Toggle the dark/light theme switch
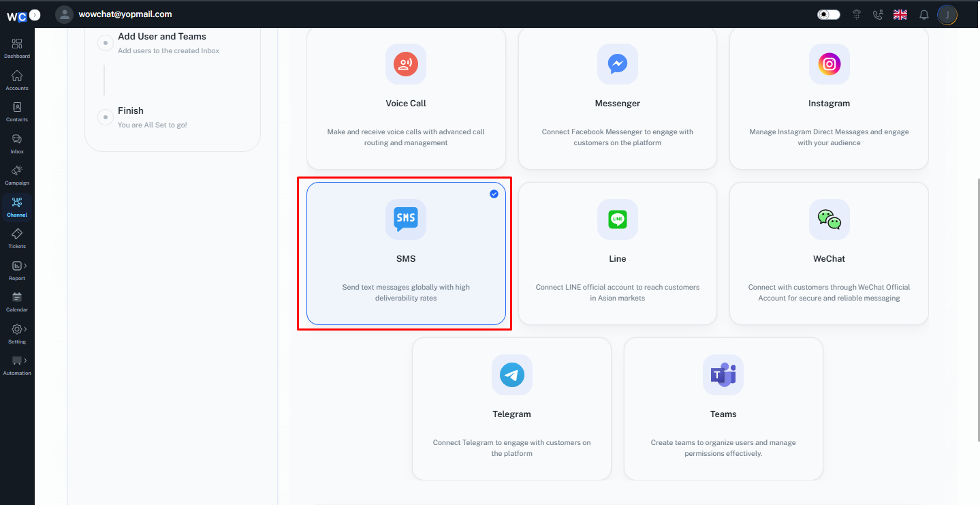This screenshot has height=505, width=980. point(829,14)
